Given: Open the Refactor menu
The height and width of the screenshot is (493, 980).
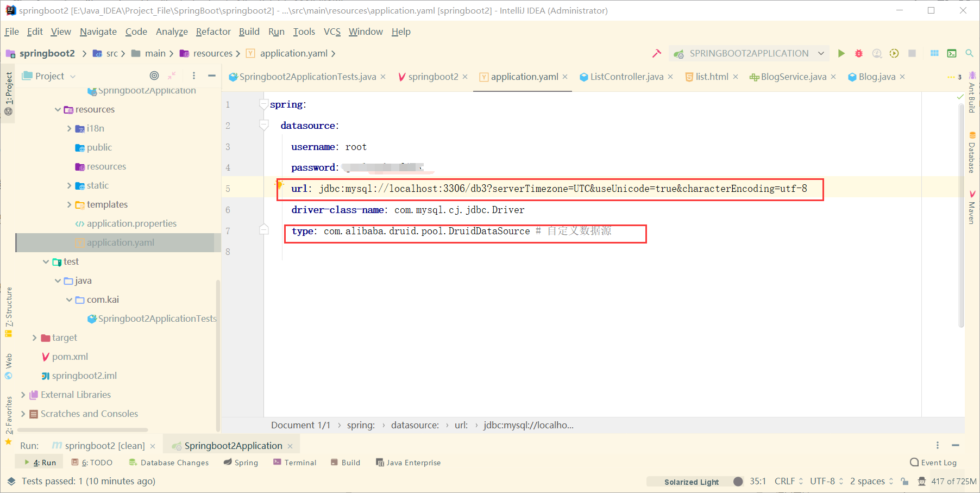Looking at the screenshot, I should tap(213, 32).
